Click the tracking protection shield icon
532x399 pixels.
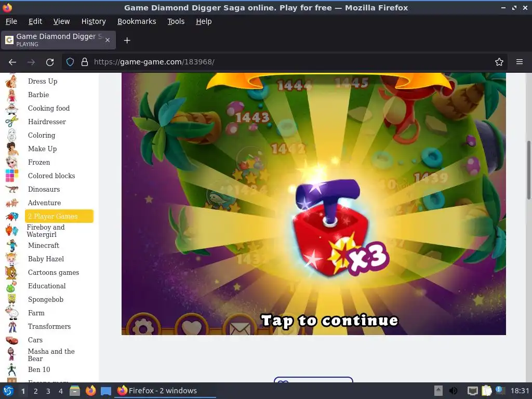pos(70,62)
